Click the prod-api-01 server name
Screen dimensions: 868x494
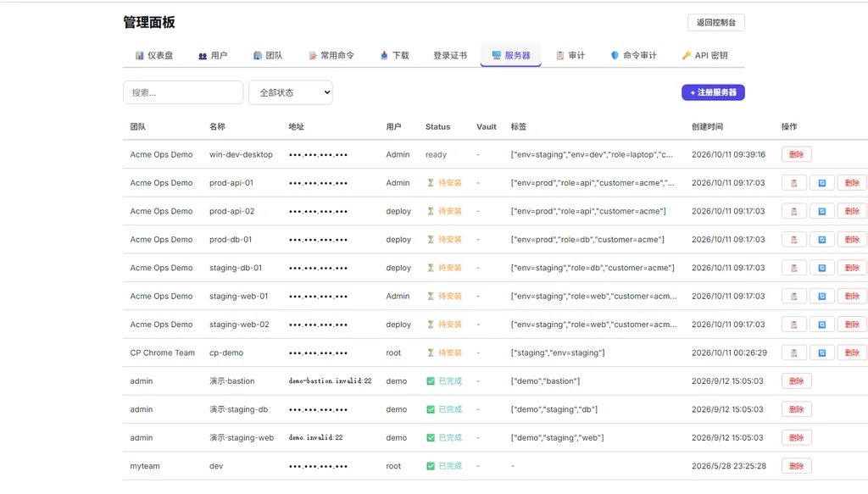[x=231, y=182]
